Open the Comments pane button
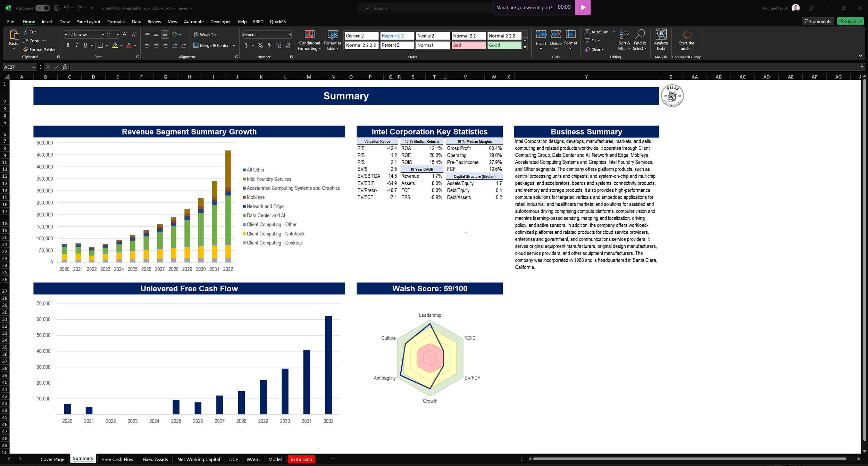The image size is (868, 466). [818, 22]
